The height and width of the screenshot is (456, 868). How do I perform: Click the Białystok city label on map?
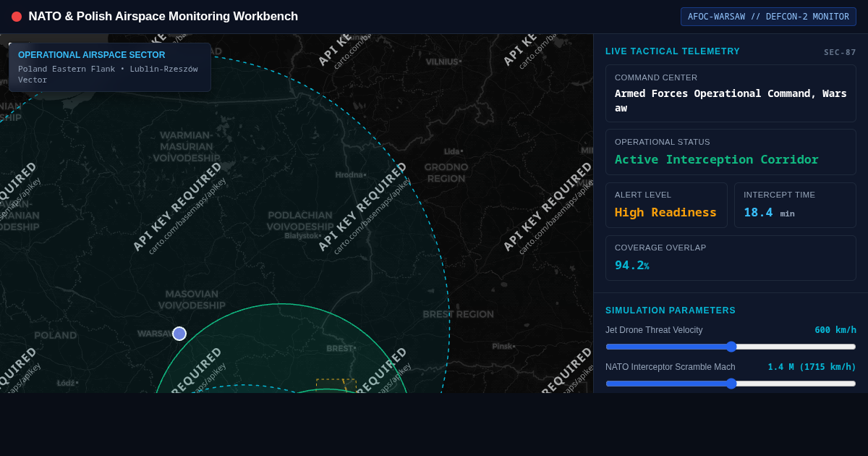pos(303,235)
